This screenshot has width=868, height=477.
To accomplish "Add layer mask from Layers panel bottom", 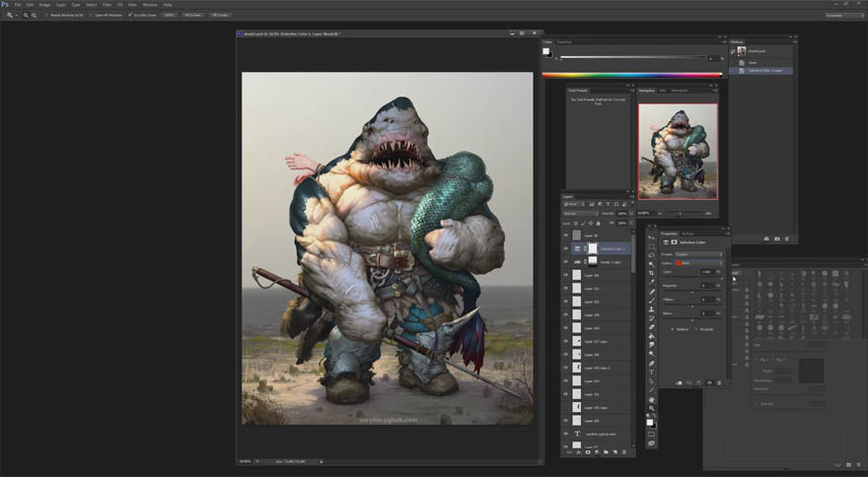I will [588, 452].
